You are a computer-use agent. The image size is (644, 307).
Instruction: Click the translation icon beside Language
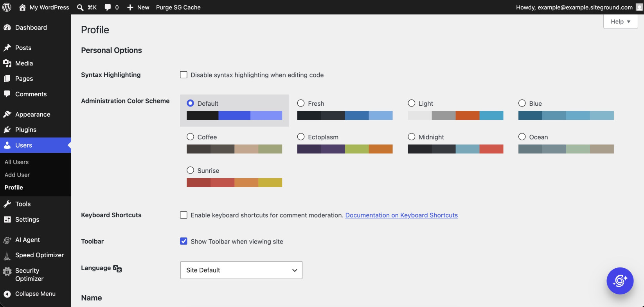click(117, 269)
